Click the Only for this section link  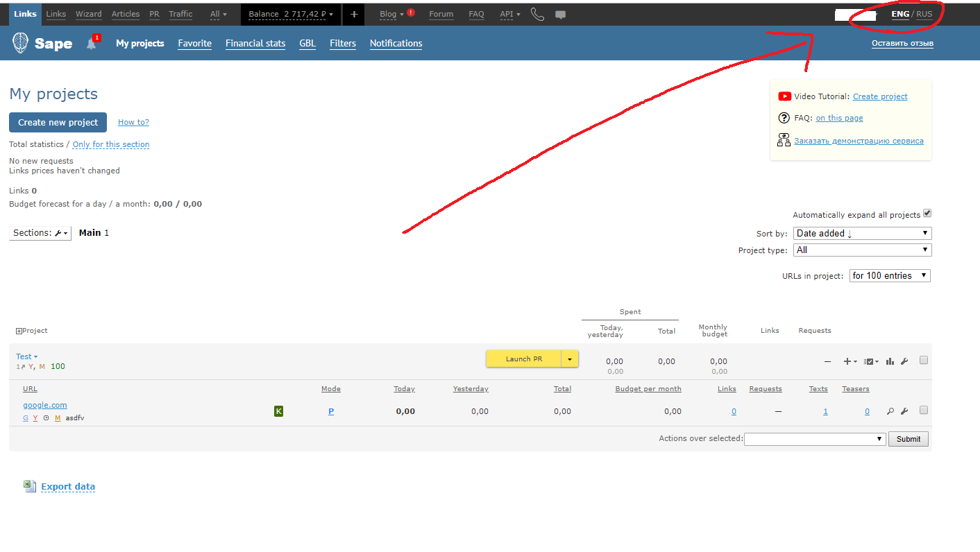(111, 144)
